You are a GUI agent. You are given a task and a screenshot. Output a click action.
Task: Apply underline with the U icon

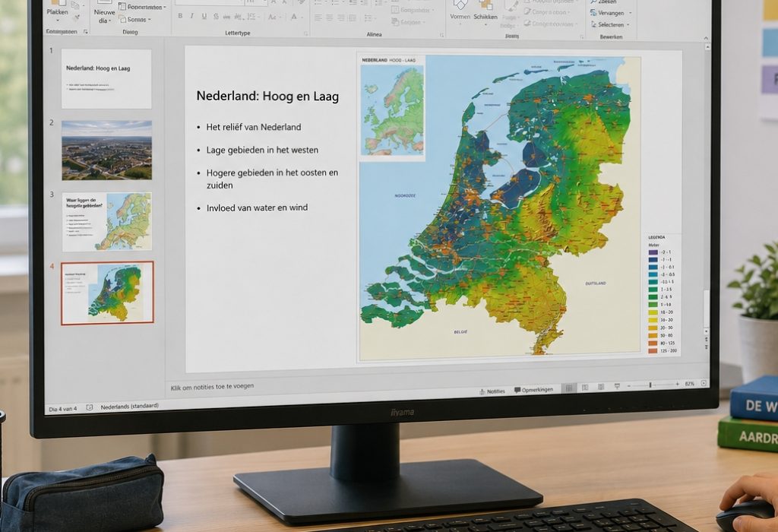[x=204, y=17]
